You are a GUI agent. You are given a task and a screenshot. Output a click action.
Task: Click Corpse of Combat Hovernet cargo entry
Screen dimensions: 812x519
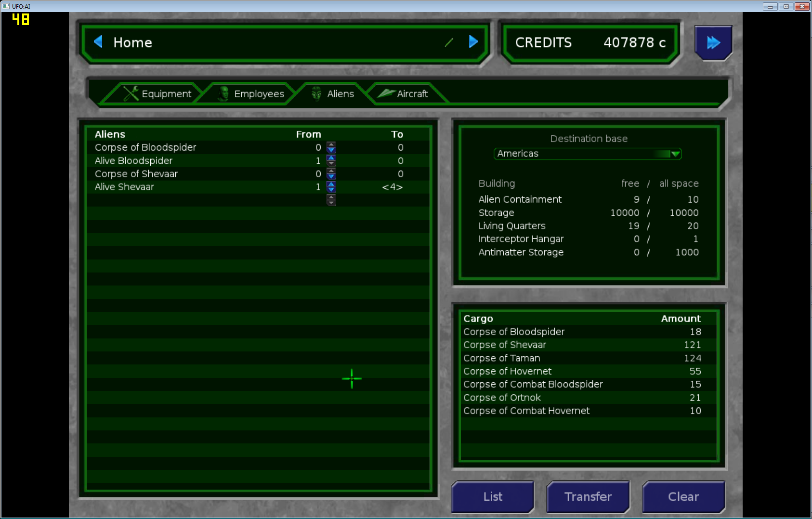[x=589, y=411]
